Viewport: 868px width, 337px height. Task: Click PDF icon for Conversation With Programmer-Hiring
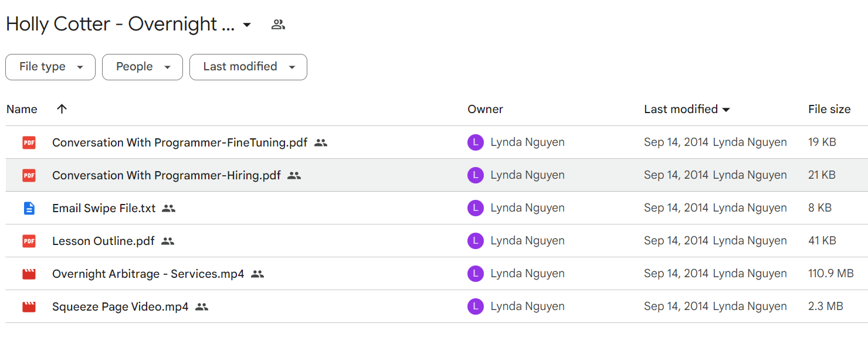click(29, 175)
